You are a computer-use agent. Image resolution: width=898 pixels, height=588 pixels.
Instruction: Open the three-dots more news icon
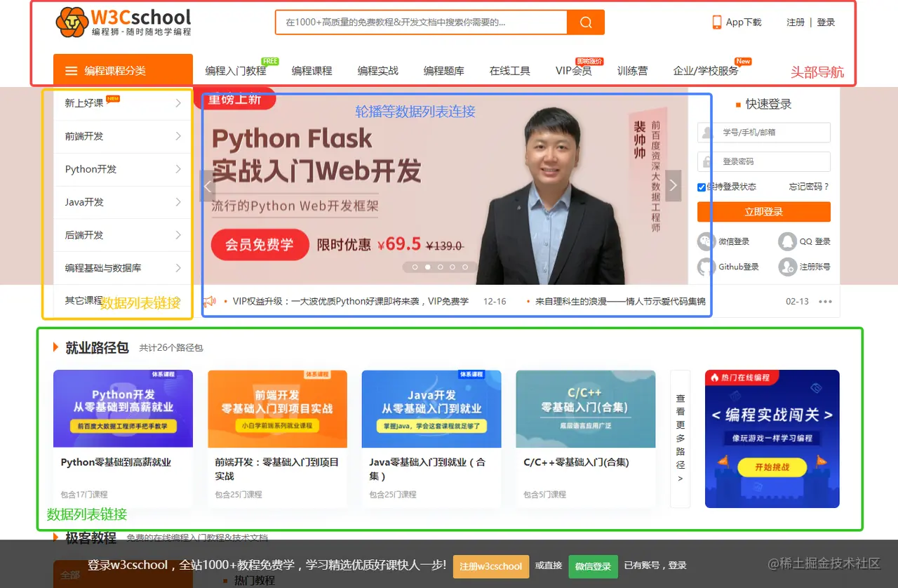(825, 302)
